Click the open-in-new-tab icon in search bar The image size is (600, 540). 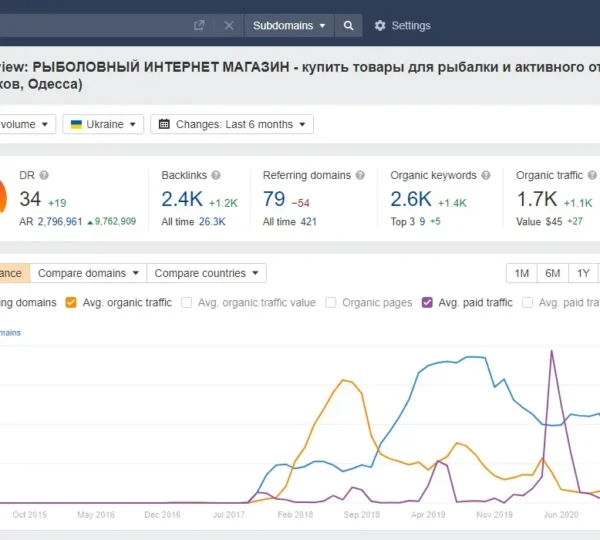(199, 25)
